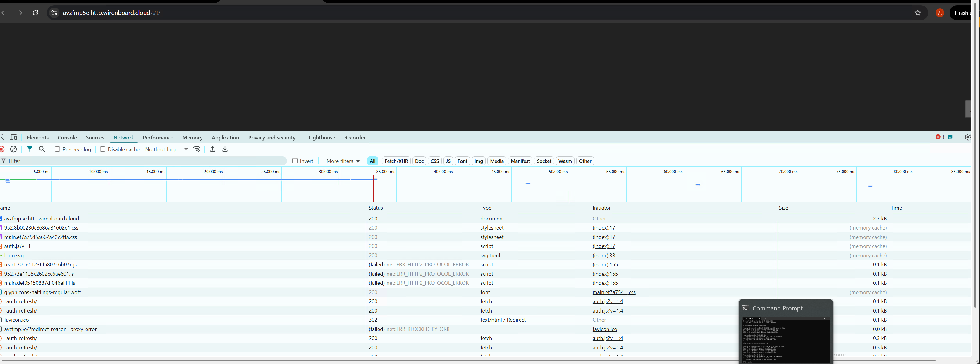This screenshot has width=980, height=364.
Task: Open the Sources tab
Action: (x=95, y=138)
